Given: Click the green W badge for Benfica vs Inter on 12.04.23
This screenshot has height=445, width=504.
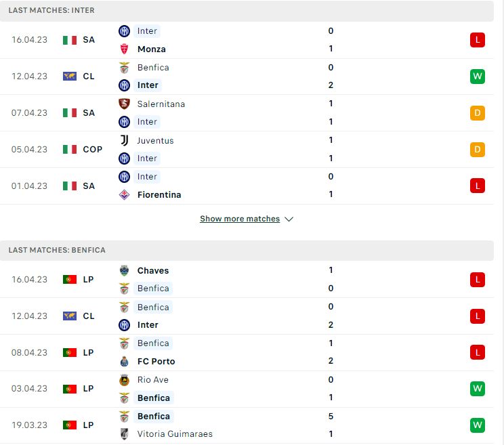Looking at the screenshot, I should coord(478,77).
